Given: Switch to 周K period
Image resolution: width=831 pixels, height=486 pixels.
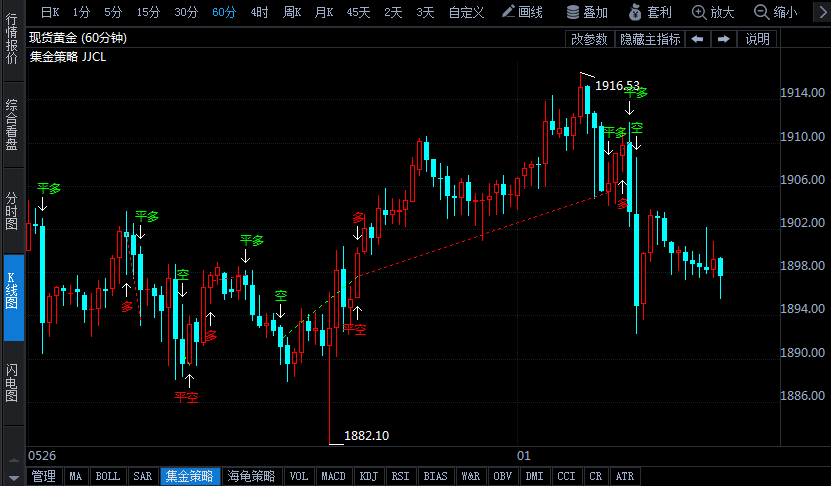Looking at the screenshot, I should point(292,12).
